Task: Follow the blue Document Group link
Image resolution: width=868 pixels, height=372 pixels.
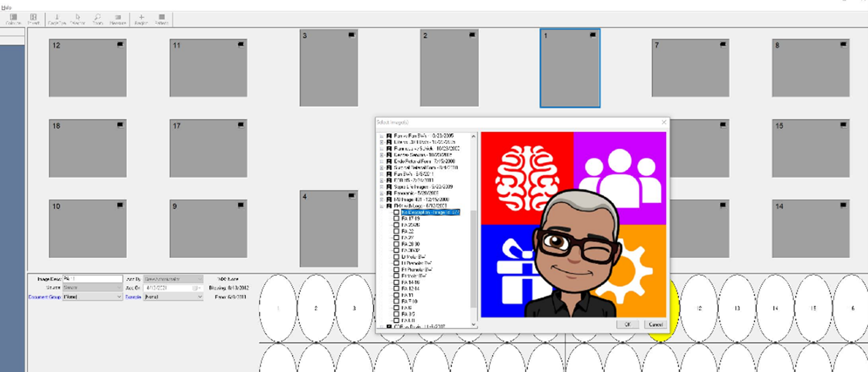Action: coord(45,297)
